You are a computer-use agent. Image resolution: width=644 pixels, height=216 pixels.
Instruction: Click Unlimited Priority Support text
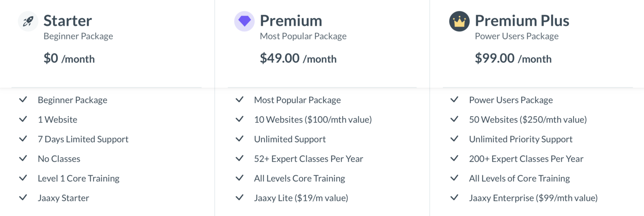tap(521, 139)
